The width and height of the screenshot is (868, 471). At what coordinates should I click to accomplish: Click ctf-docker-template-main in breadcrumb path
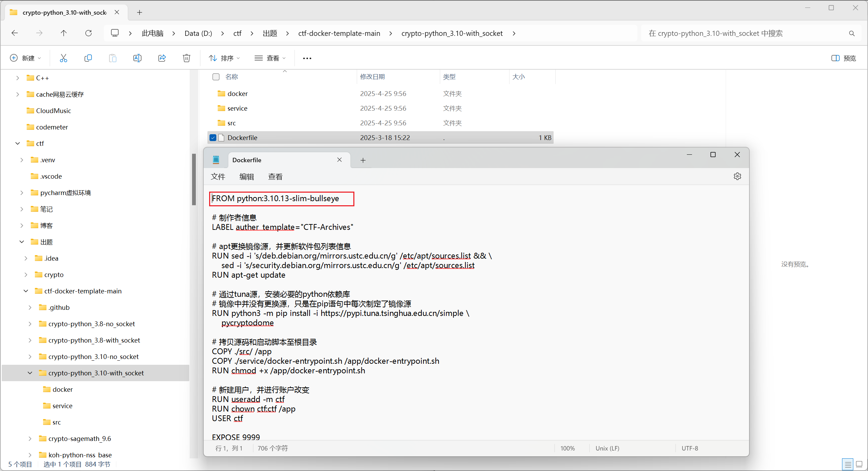tap(339, 33)
